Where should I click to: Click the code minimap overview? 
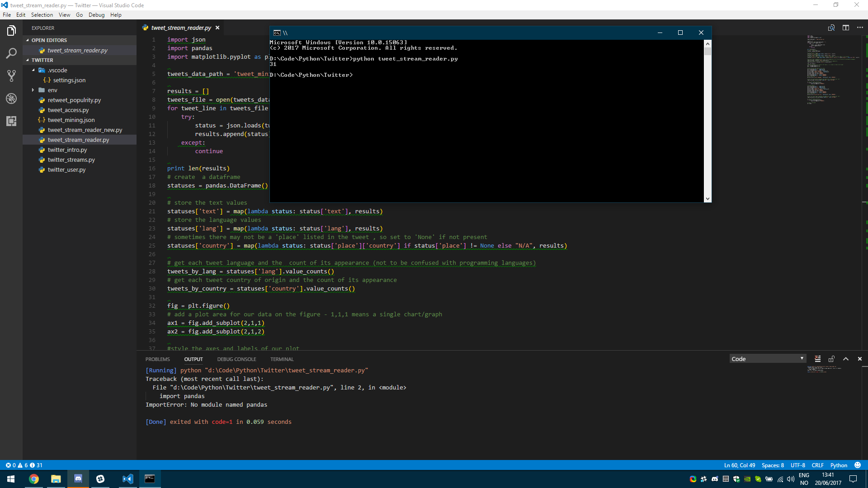pos(834,70)
